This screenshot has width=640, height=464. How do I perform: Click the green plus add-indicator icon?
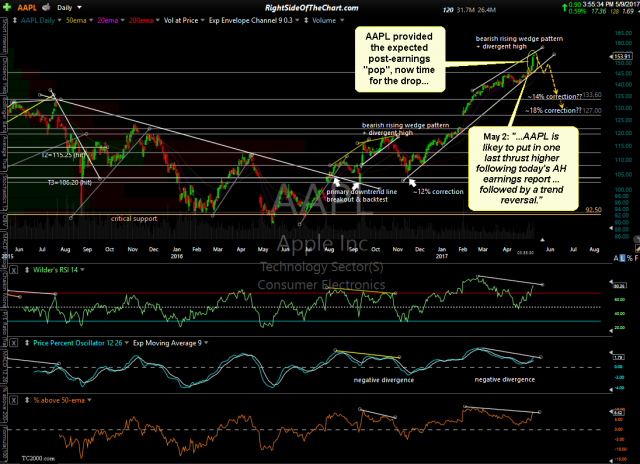(7, 7)
